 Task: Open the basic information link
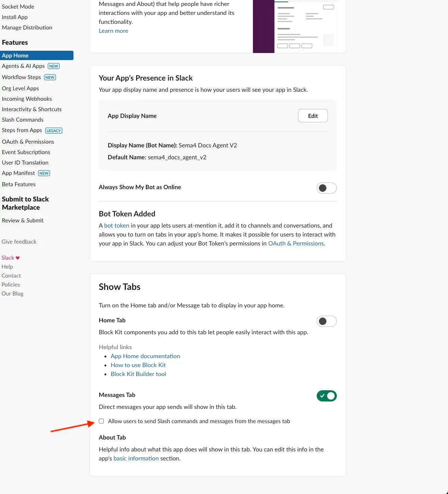[136, 459]
